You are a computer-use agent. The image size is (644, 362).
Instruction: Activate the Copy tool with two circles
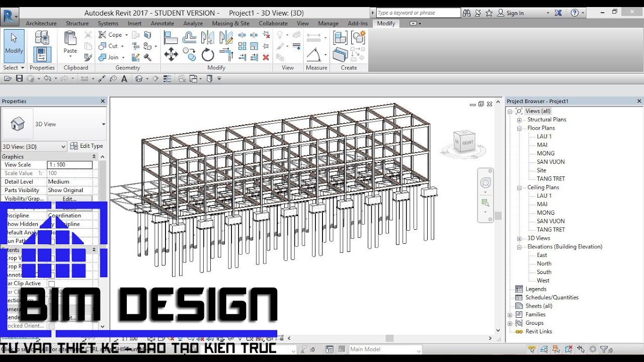[x=190, y=54]
